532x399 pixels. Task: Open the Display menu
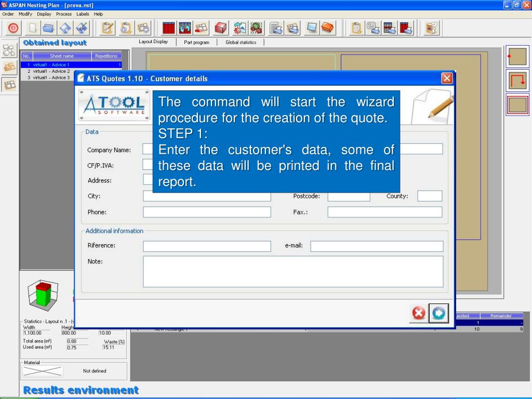[44, 14]
